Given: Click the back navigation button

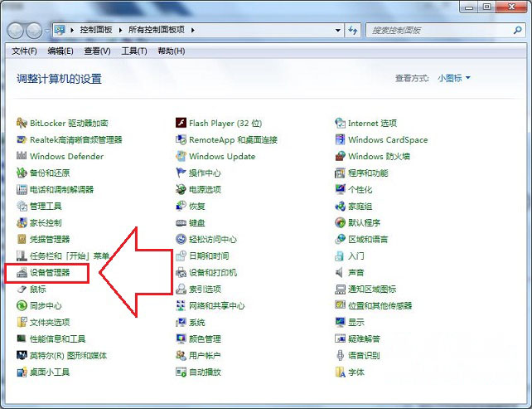Looking at the screenshot, I should 15,31.
